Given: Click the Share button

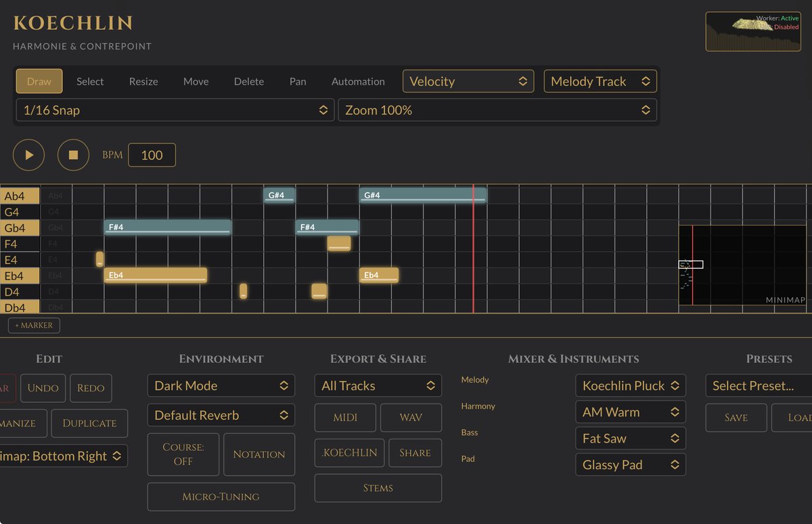Looking at the screenshot, I should coord(415,453).
